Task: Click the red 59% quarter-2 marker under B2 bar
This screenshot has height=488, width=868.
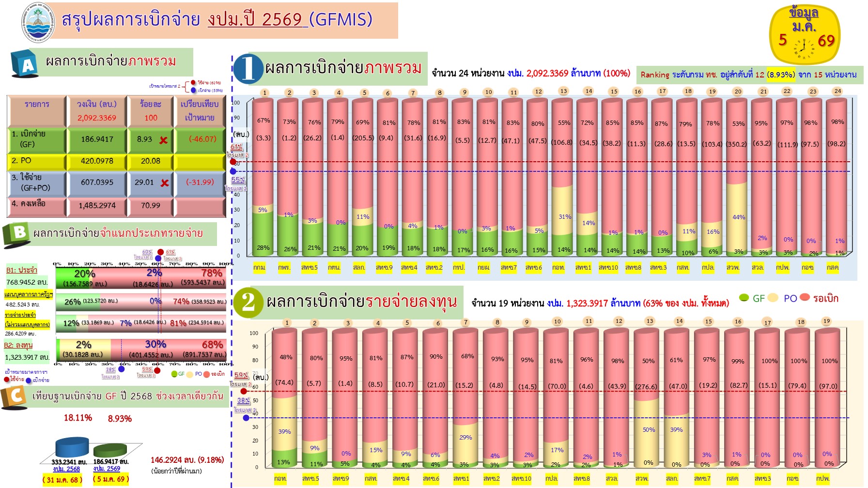Action: (x=157, y=371)
